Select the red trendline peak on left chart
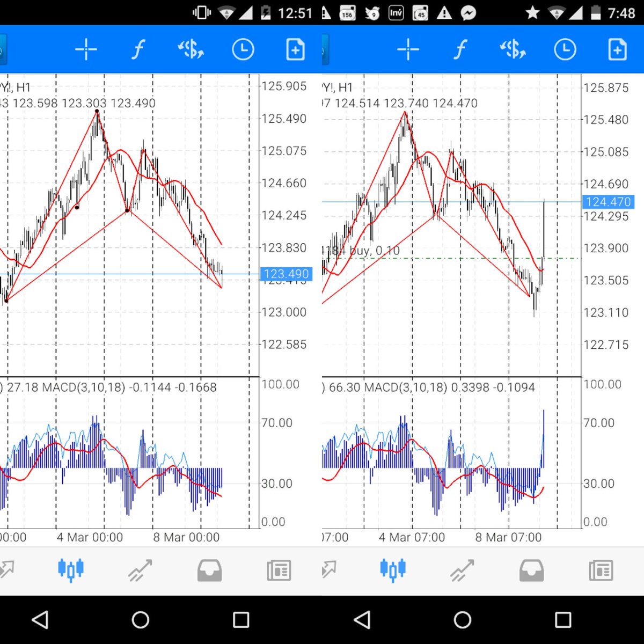Image resolution: width=644 pixels, height=644 pixels. (x=97, y=111)
